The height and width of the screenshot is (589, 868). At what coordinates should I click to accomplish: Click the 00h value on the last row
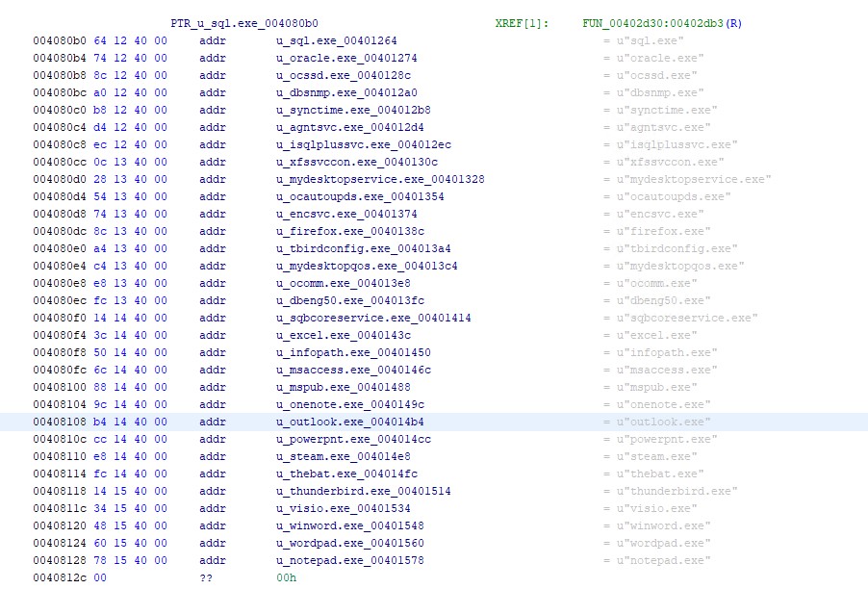[x=286, y=577]
